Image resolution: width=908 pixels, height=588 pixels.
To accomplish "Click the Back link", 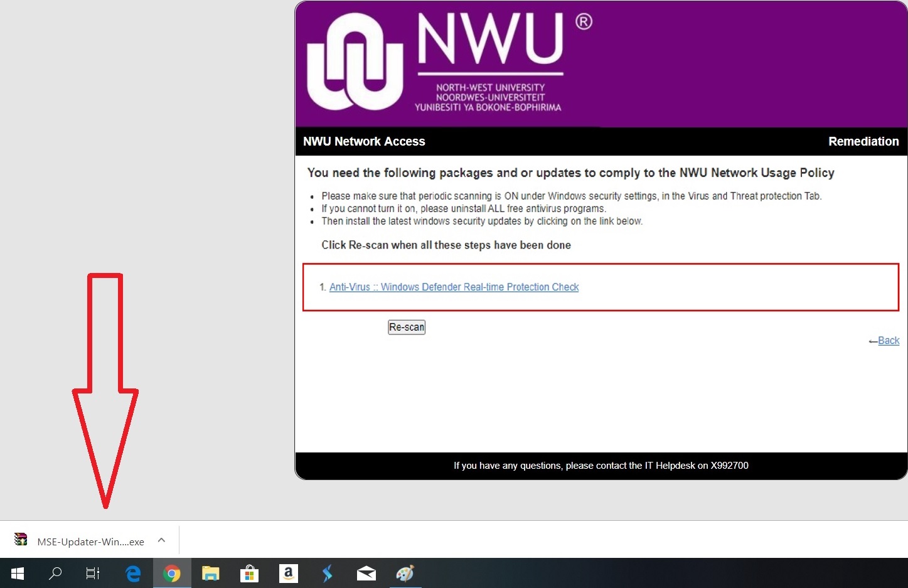I will pos(889,340).
